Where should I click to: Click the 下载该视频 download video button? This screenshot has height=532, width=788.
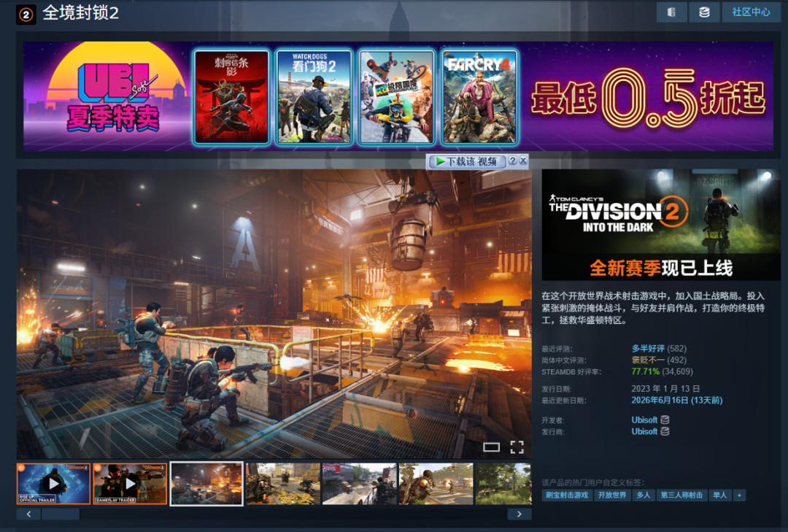coord(467,161)
